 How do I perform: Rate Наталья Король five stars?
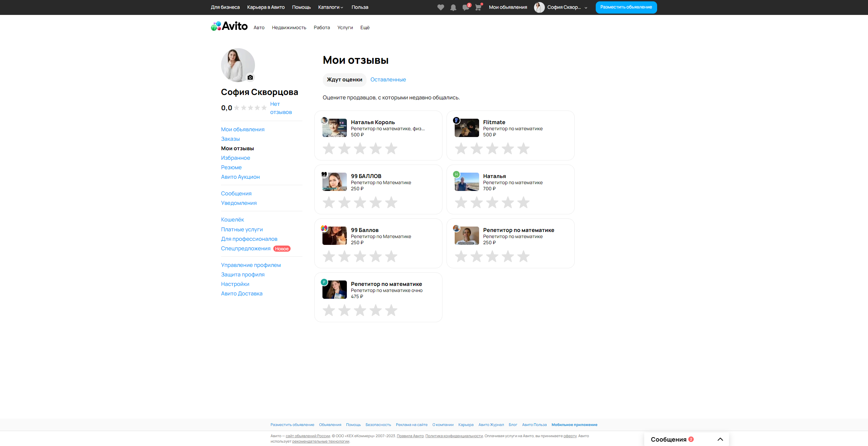pyautogui.click(x=391, y=149)
